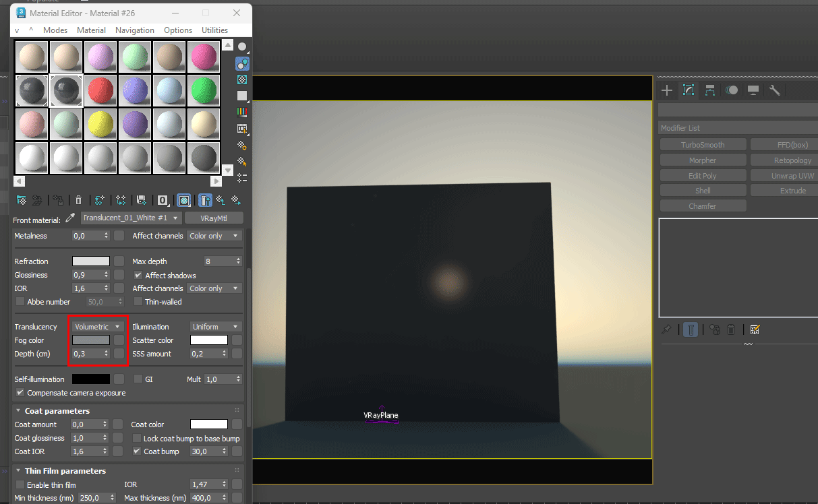Select the red material sample sphere
This screenshot has width=818, height=504.
[100, 90]
